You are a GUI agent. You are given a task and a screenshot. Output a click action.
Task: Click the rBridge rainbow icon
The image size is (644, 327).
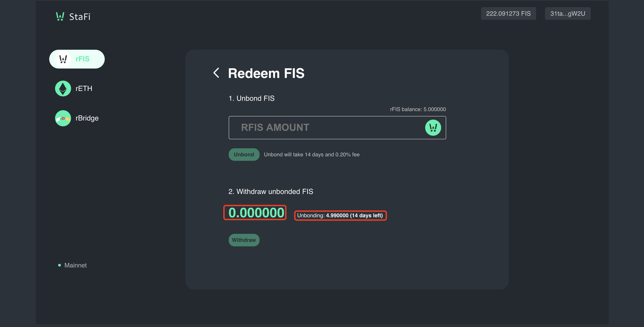[63, 118]
